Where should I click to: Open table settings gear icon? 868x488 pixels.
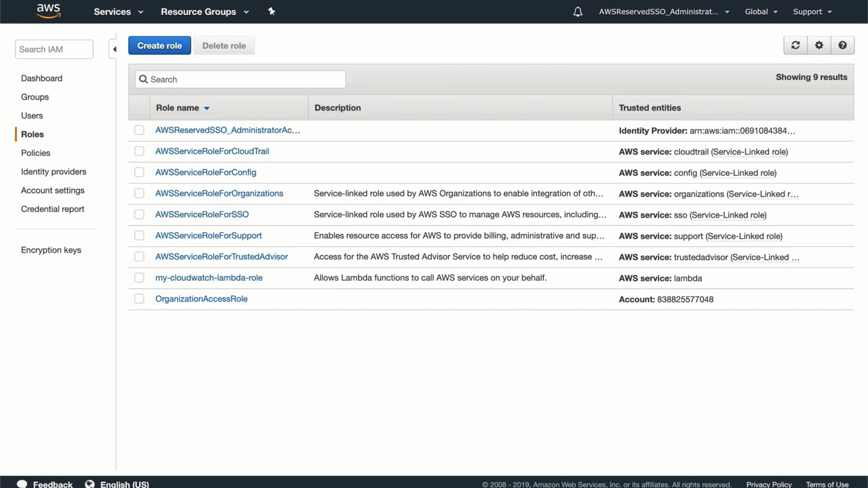(x=819, y=45)
